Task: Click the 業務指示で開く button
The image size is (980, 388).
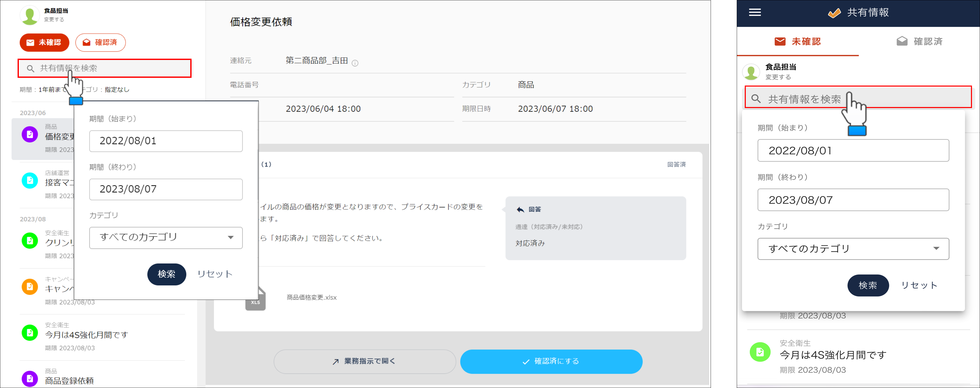Action: tap(364, 361)
